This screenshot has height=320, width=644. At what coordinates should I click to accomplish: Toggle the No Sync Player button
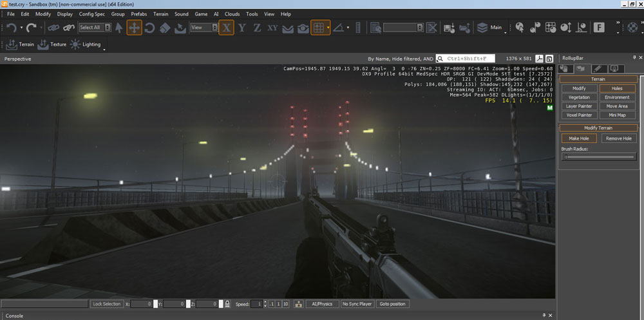click(357, 304)
